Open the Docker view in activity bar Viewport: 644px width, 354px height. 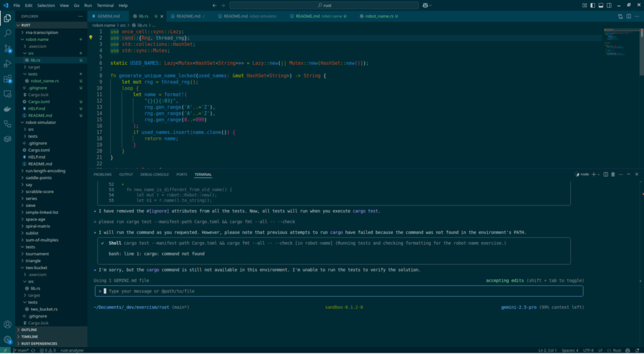click(x=8, y=109)
